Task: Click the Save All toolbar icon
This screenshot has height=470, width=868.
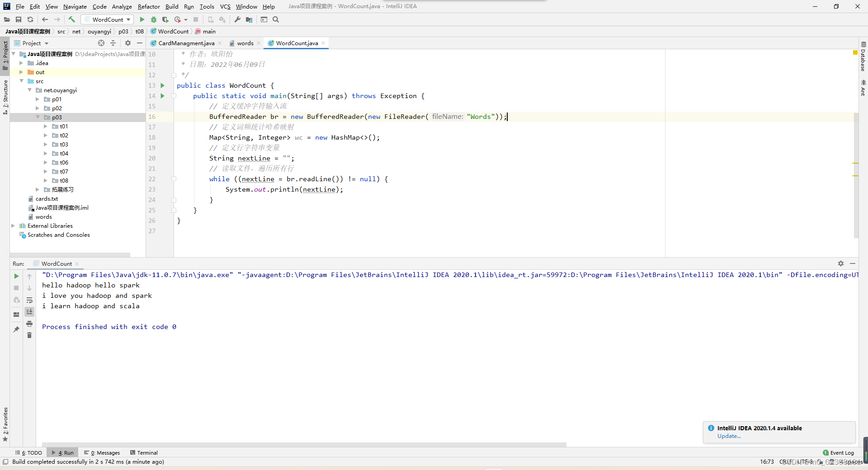Action: [x=19, y=19]
